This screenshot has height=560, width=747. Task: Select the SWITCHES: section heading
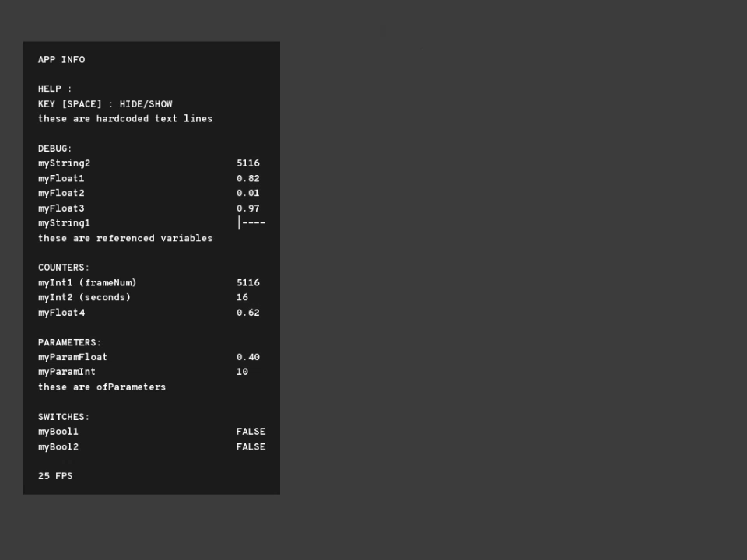[64, 417]
